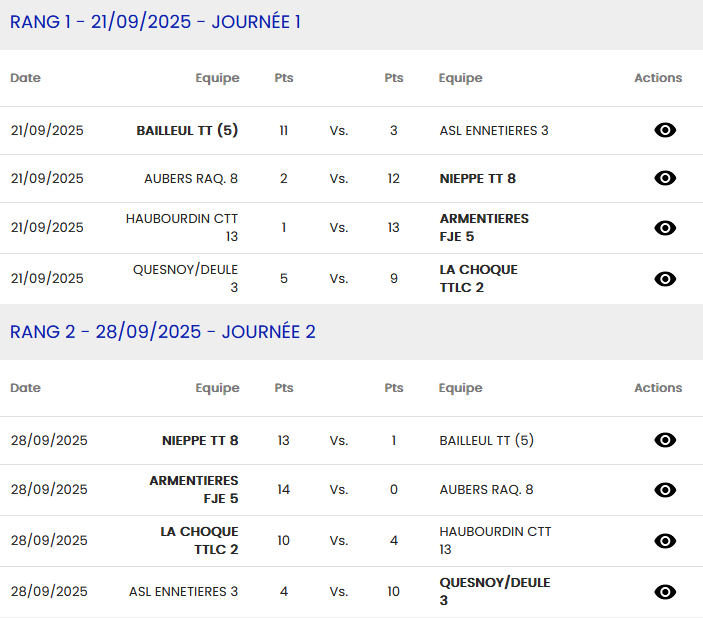This screenshot has height=618, width=703.
Task: Click the Rang 2 Journée 2 heading
Action: tap(163, 332)
